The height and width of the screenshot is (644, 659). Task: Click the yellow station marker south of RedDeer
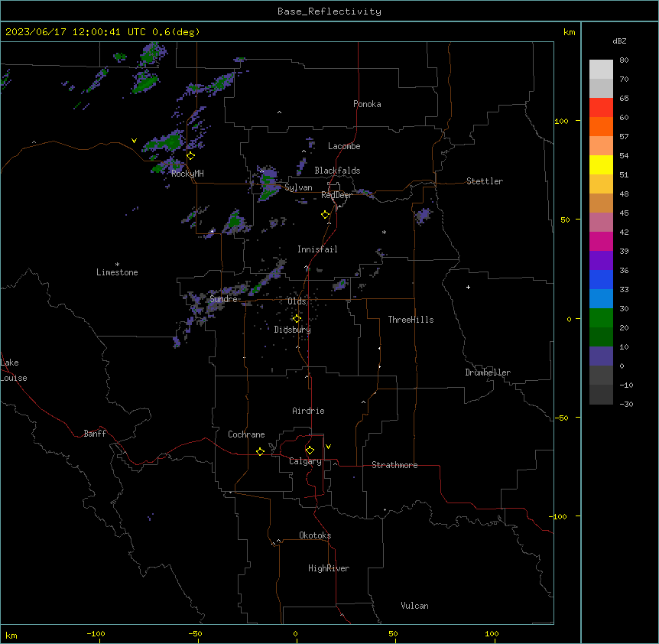(326, 215)
